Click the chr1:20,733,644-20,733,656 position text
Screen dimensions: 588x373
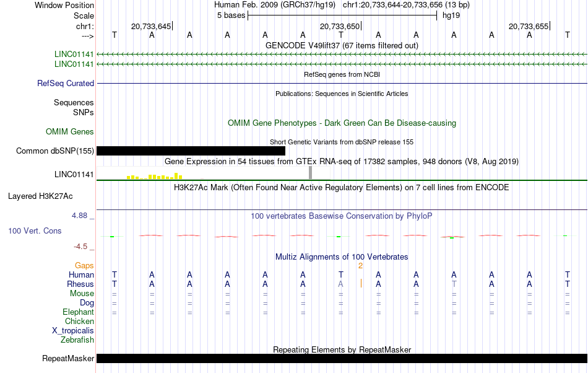pos(392,5)
